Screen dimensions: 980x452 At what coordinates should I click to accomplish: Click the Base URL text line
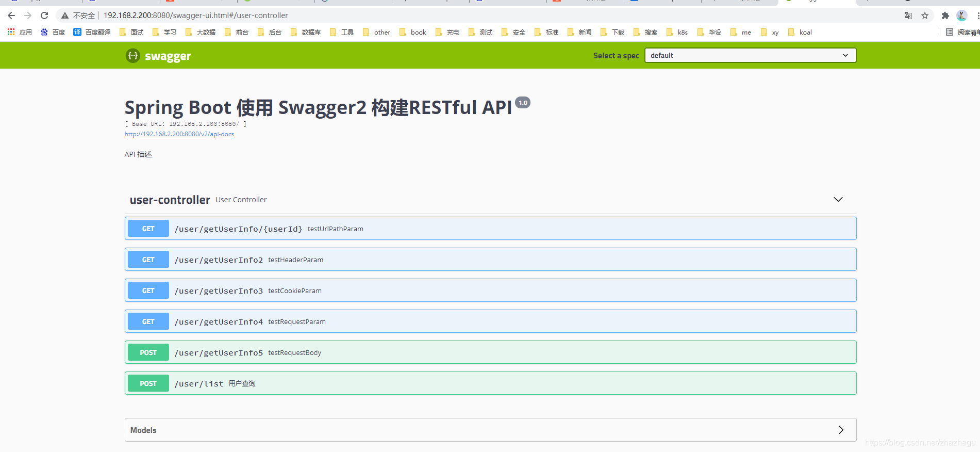(x=186, y=124)
